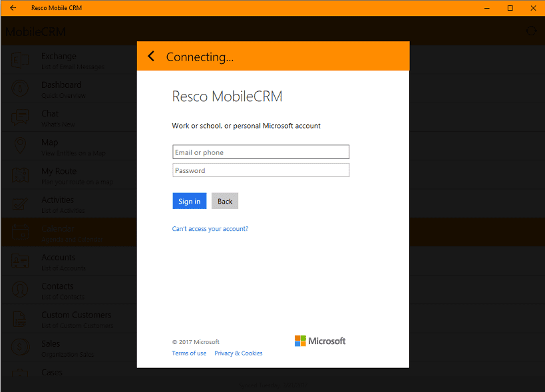Screen dimensions: 545x392
Task: Close the Resco Mobile CRM window
Action: coord(533,7)
